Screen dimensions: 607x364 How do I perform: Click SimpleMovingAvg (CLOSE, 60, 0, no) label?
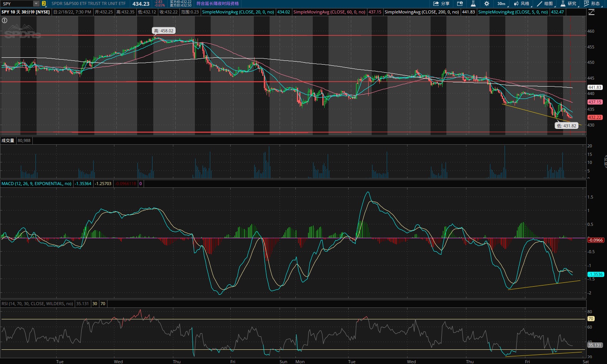tap(329, 12)
